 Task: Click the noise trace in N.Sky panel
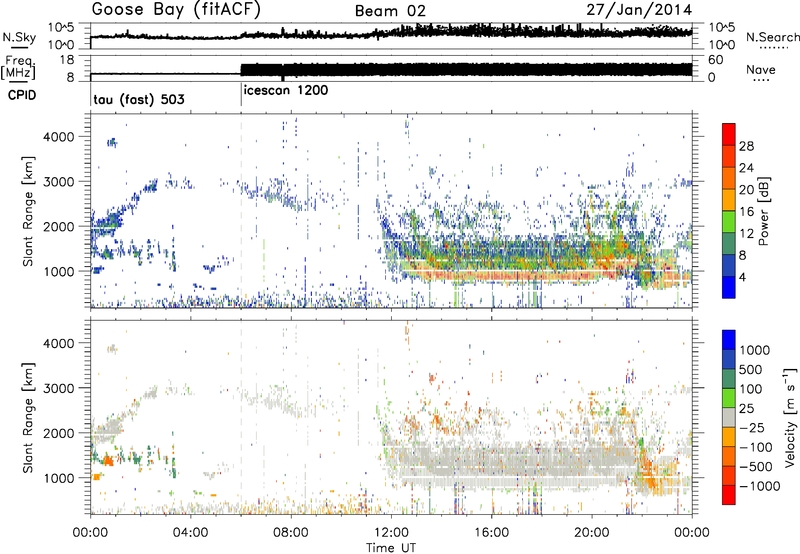tap(391, 33)
